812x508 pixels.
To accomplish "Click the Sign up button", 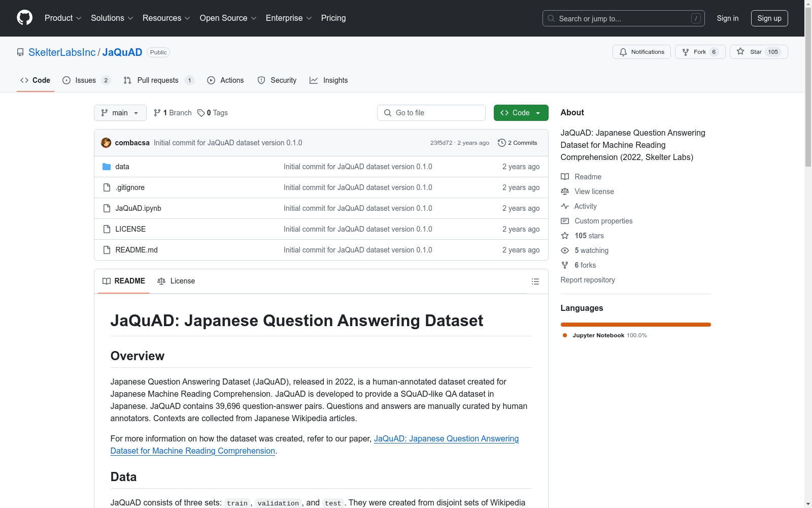I will pos(769,18).
